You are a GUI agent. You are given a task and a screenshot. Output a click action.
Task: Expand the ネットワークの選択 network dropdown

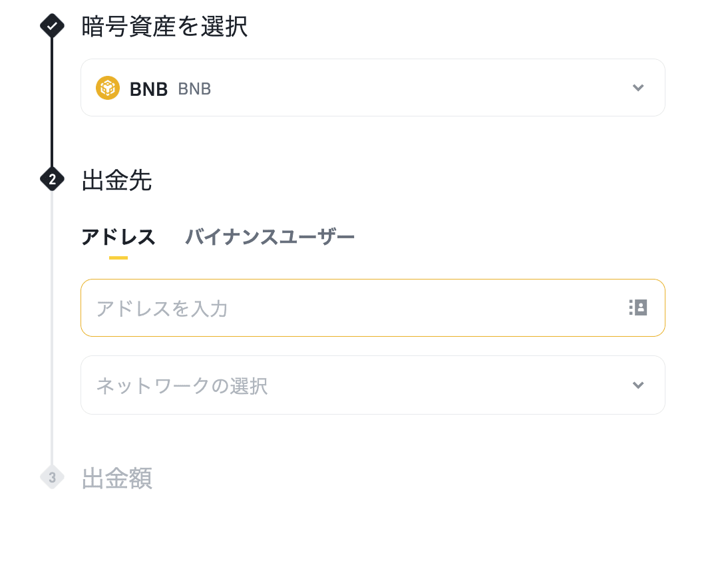[373, 385]
